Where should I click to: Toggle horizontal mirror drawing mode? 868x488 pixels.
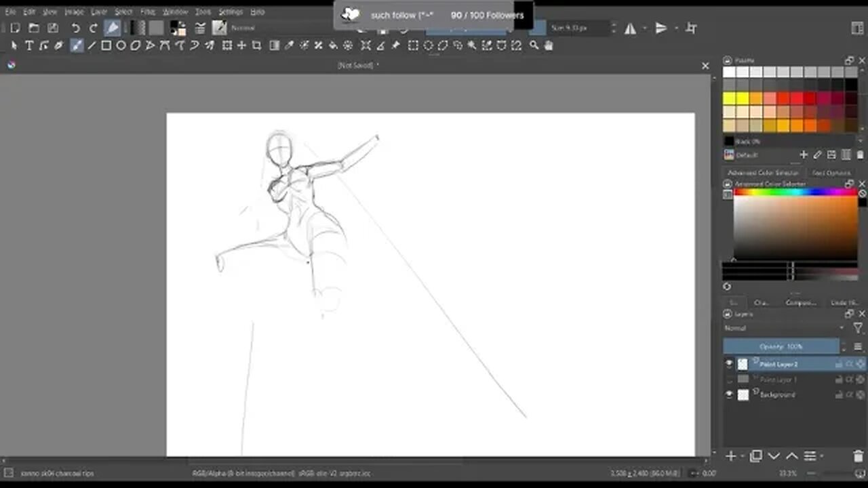tap(630, 28)
